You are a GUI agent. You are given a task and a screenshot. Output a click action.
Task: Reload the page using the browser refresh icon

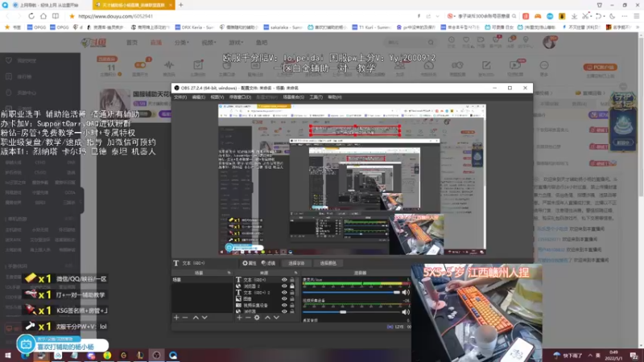click(x=31, y=16)
